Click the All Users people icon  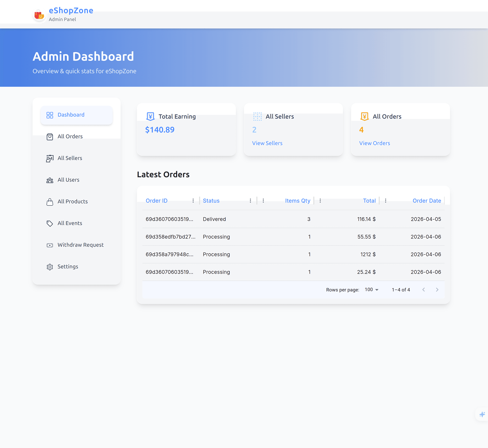point(50,180)
